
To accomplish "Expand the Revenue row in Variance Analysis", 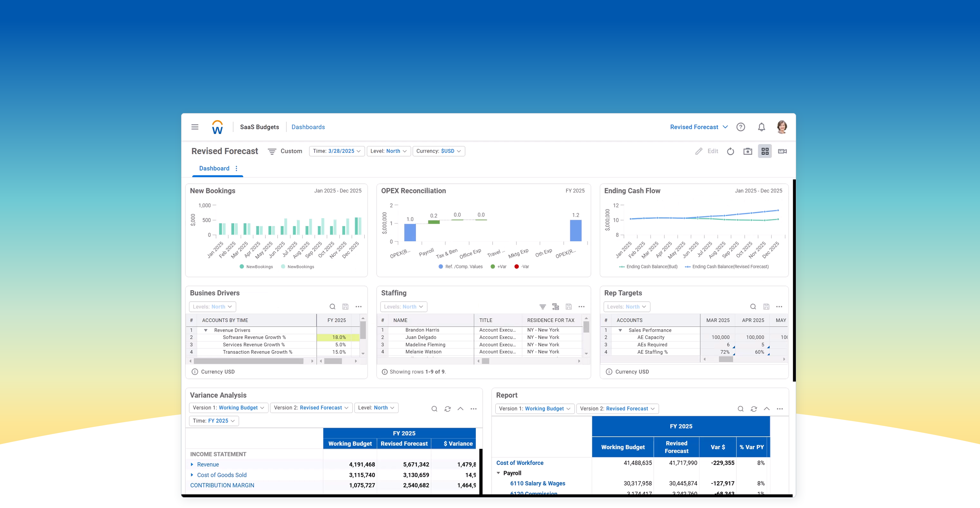I will click(192, 465).
